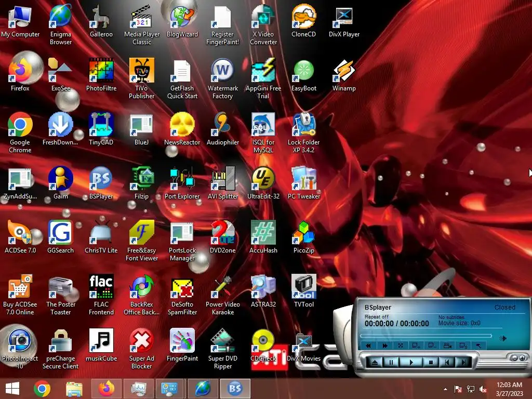
Task: Switch to Firefox in the taskbar
Action: point(106,389)
